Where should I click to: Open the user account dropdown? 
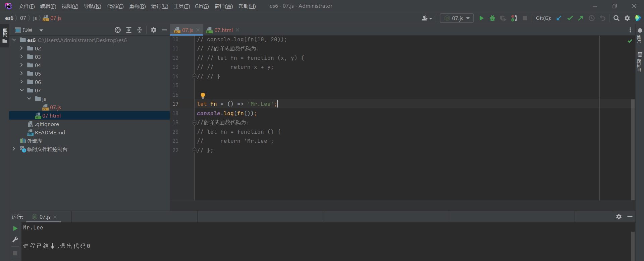[x=427, y=18]
